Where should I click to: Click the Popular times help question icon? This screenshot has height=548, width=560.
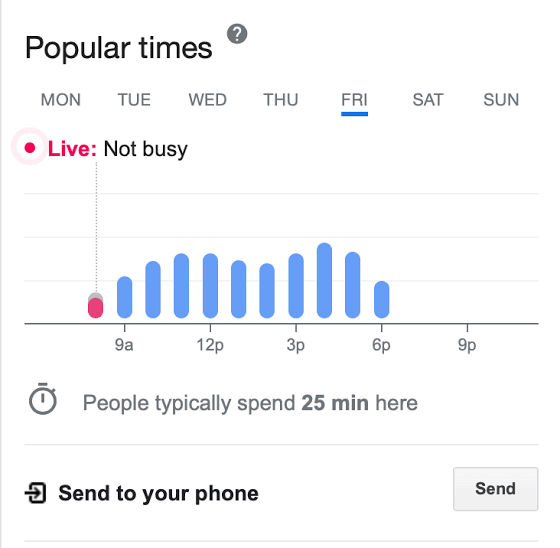(x=237, y=34)
